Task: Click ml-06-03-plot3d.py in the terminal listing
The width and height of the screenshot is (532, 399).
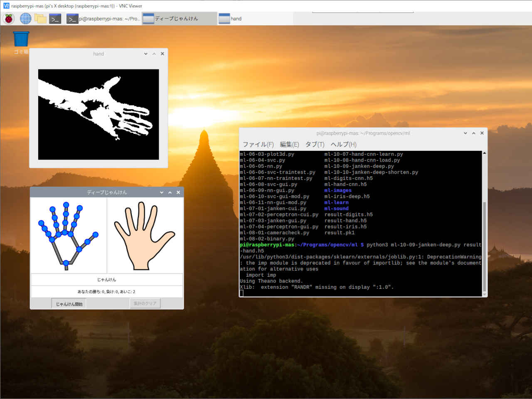Action: click(x=267, y=154)
